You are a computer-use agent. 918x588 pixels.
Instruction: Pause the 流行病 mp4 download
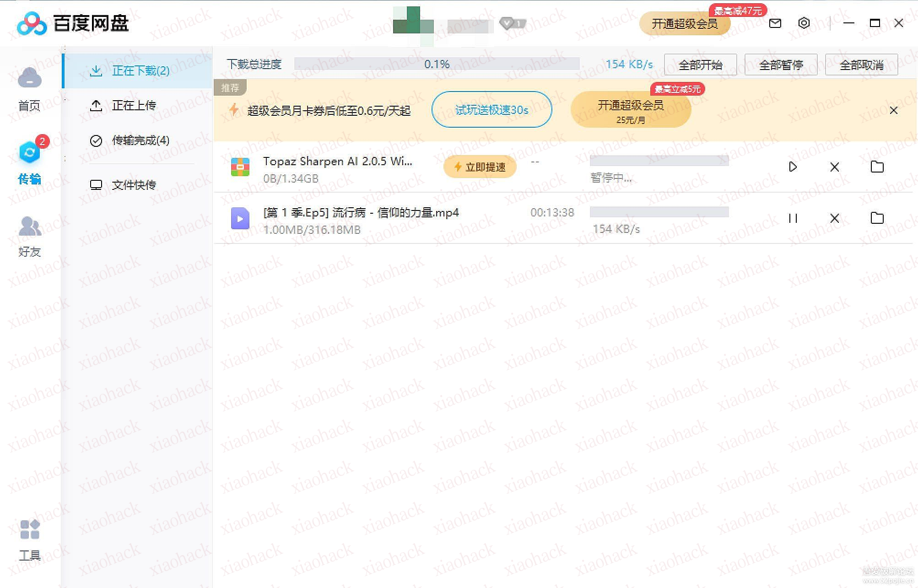793,218
